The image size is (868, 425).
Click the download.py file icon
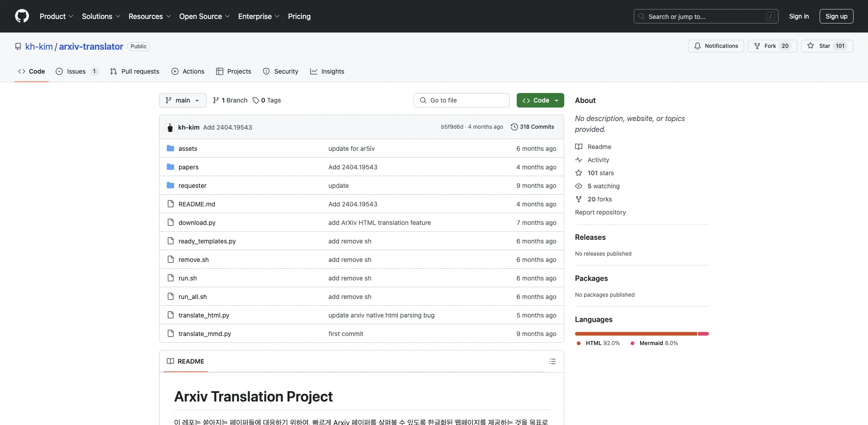pyautogui.click(x=170, y=223)
